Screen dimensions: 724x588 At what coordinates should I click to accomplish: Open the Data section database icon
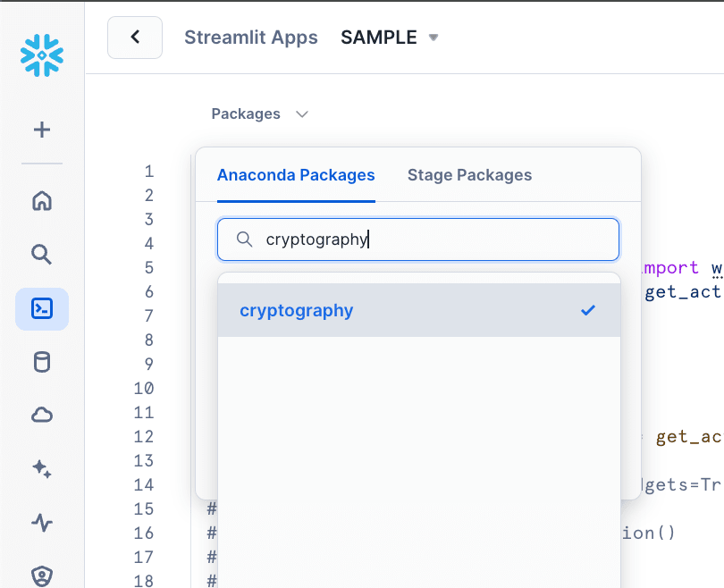[x=41, y=362]
